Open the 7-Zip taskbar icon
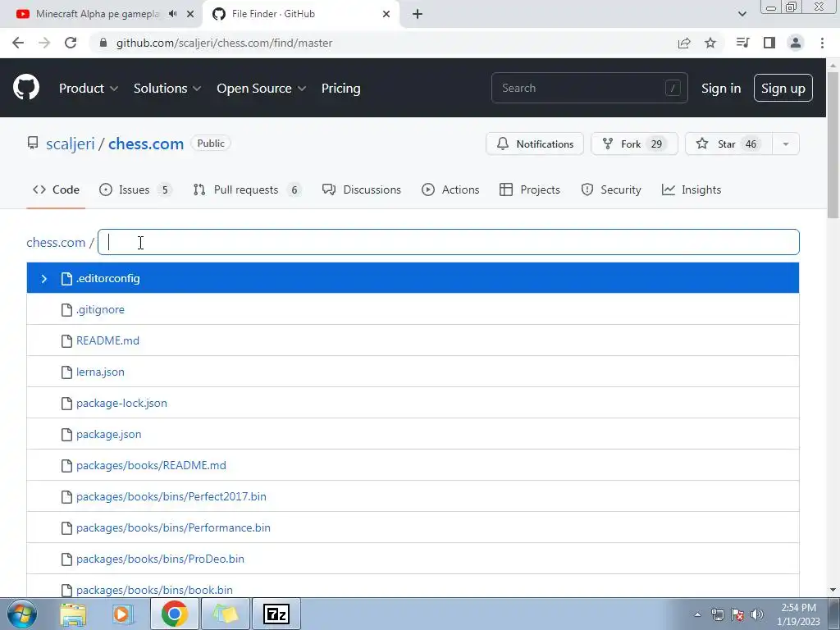Image resolution: width=840 pixels, height=630 pixels. click(276, 614)
